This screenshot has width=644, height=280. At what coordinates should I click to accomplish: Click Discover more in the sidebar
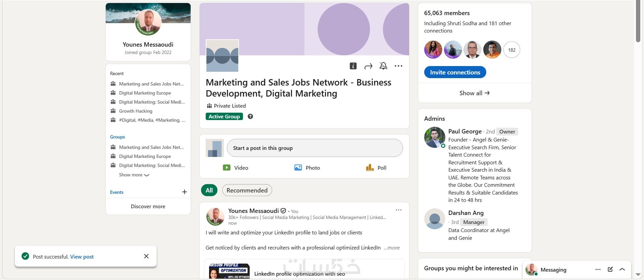[148, 207]
